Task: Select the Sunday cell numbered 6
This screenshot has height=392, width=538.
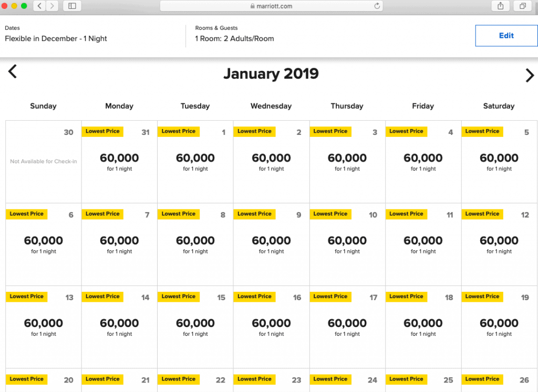Action: (43, 245)
